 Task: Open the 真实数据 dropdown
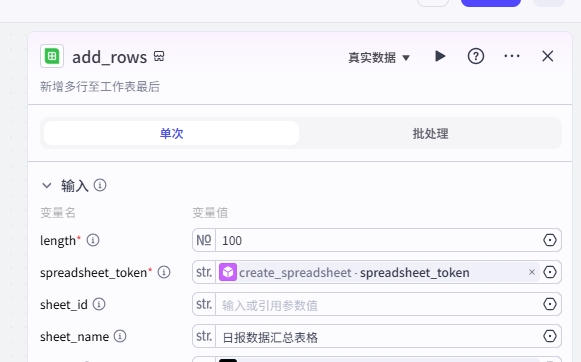(x=379, y=57)
